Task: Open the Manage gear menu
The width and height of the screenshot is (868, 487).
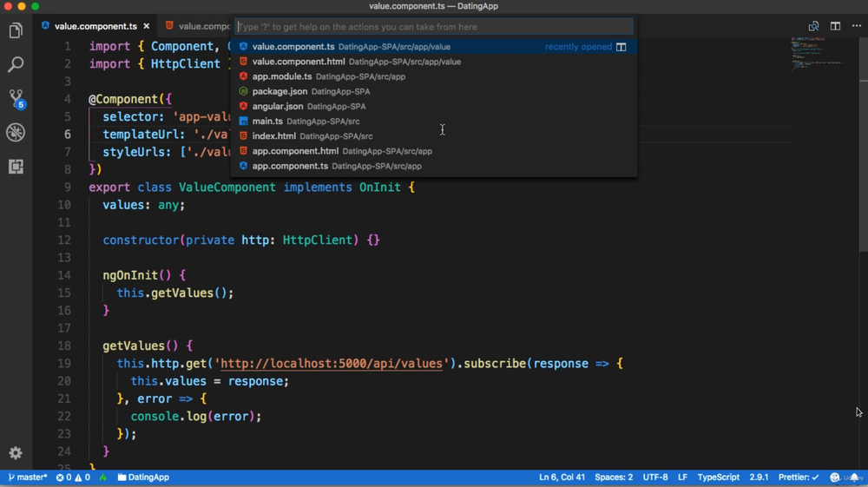Action: (16, 453)
